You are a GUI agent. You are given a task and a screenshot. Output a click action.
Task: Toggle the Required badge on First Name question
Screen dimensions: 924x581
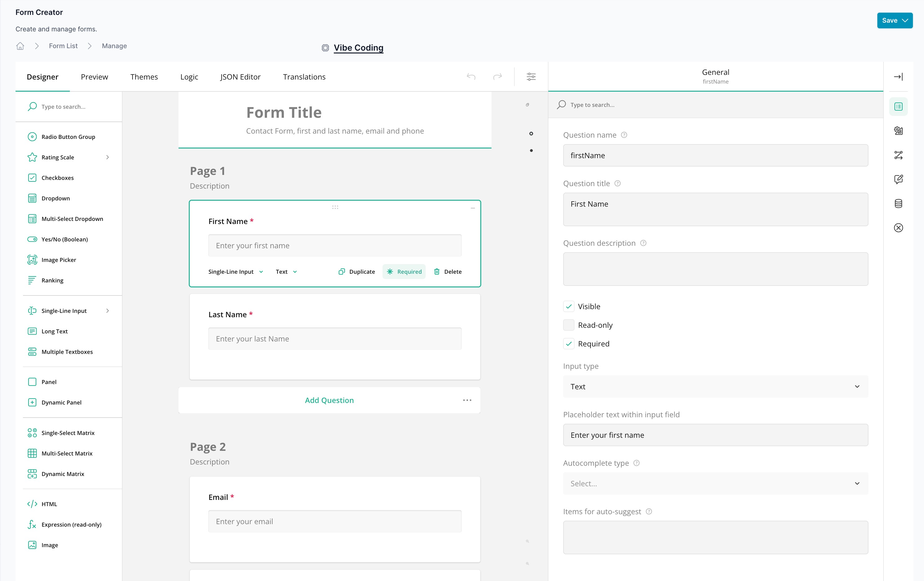[404, 272]
